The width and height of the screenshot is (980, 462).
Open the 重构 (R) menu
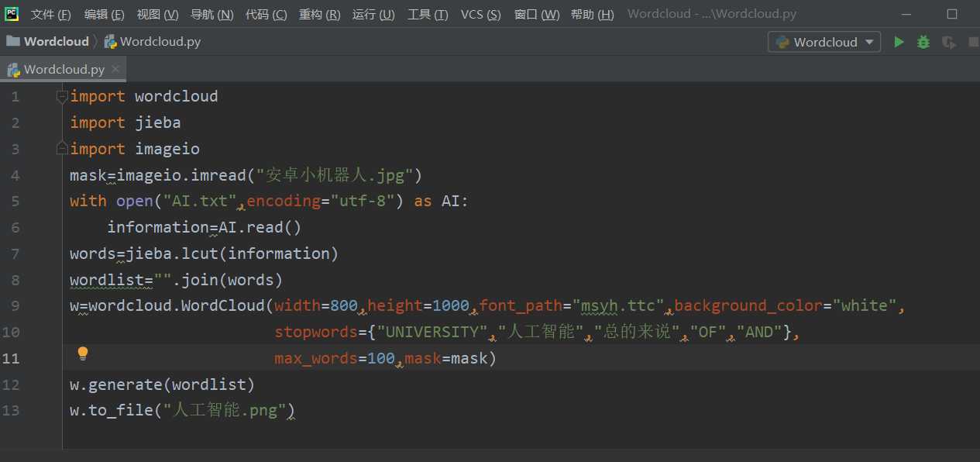click(x=319, y=15)
